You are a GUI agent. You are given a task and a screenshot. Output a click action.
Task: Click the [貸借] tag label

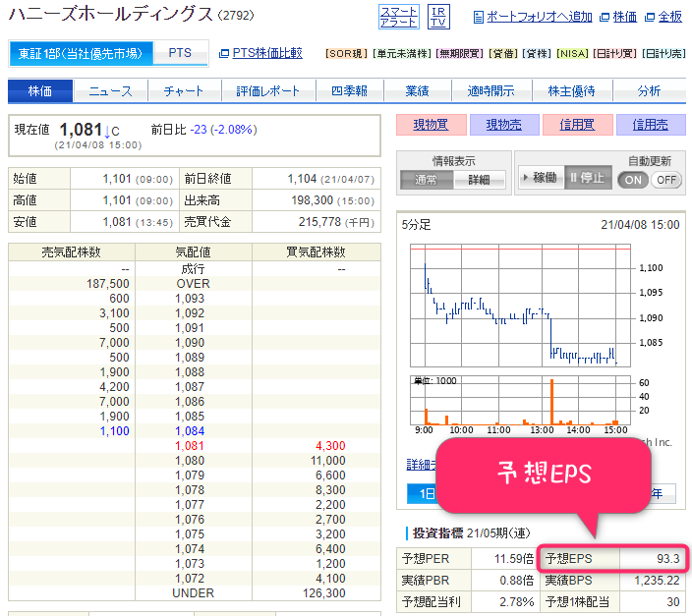pos(503,54)
